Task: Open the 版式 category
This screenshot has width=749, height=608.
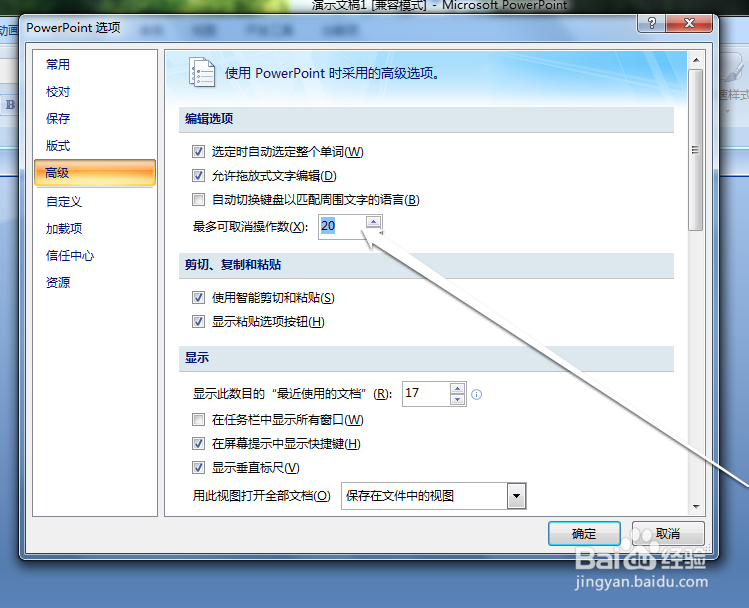Action: [58, 146]
